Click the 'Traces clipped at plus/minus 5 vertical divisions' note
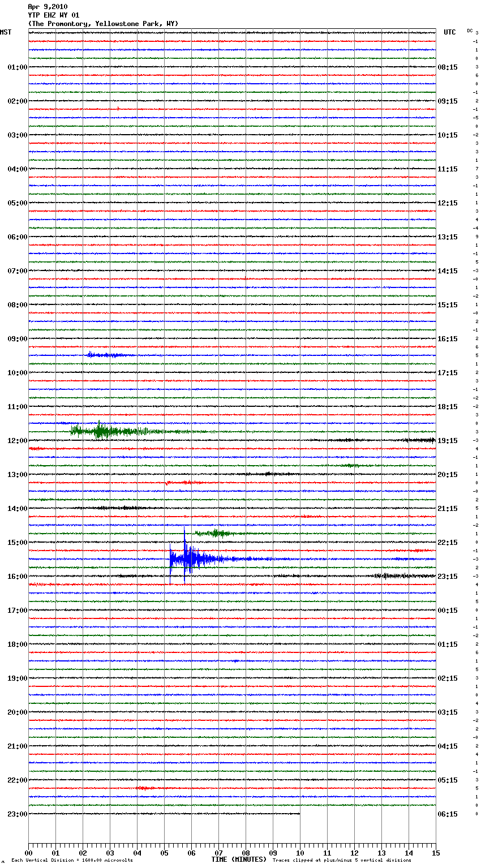Viewport: 481px width, 868px height. [342, 861]
